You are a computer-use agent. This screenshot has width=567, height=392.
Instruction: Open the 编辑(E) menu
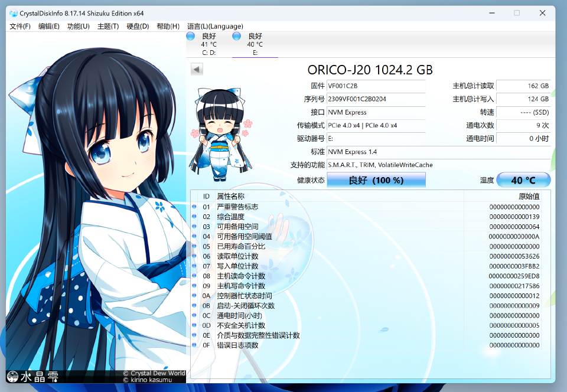pyautogui.click(x=49, y=27)
